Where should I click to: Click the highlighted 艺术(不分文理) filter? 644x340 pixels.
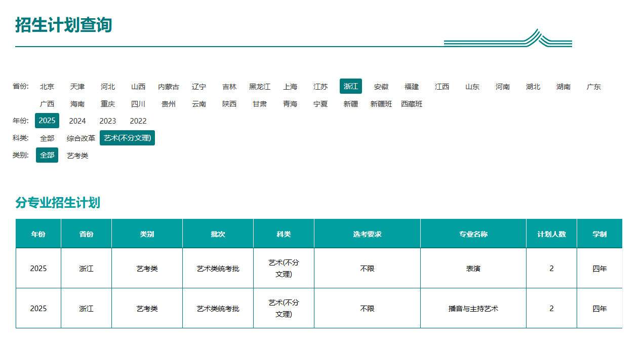pos(127,138)
